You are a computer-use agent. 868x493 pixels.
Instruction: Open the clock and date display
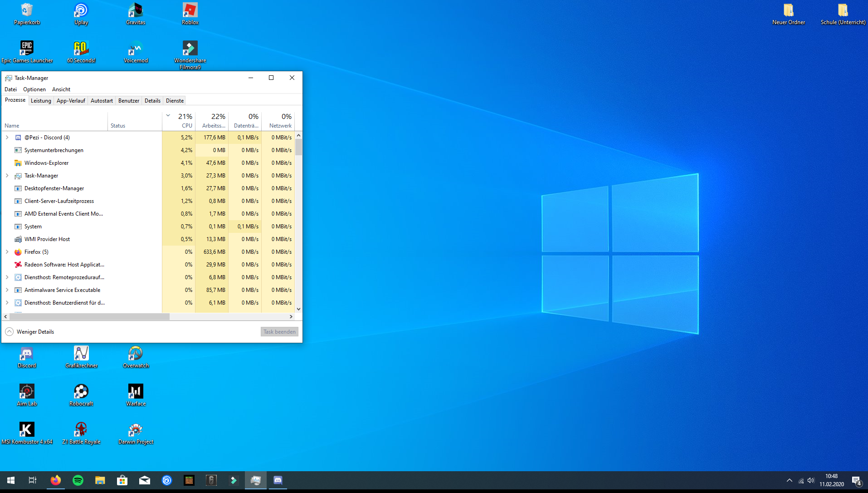pyautogui.click(x=831, y=480)
